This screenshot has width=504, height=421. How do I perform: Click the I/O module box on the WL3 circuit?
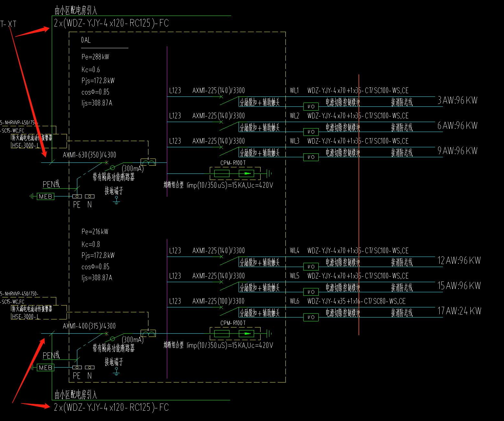(x=311, y=157)
